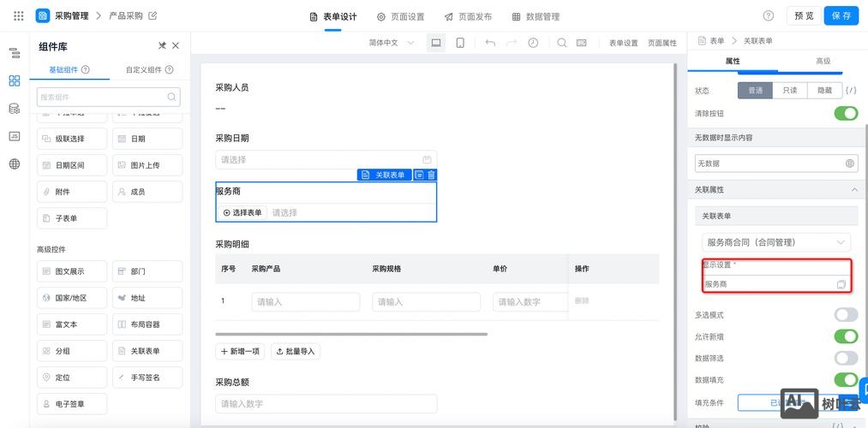The width and height of the screenshot is (868, 428).
Task: Delete the selected 关联表单 component
Action: pyautogui.click(x=431, y=175)
